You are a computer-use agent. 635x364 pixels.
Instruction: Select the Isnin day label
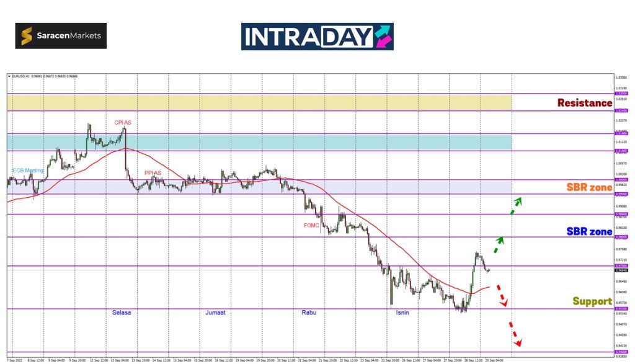(402, 313)
